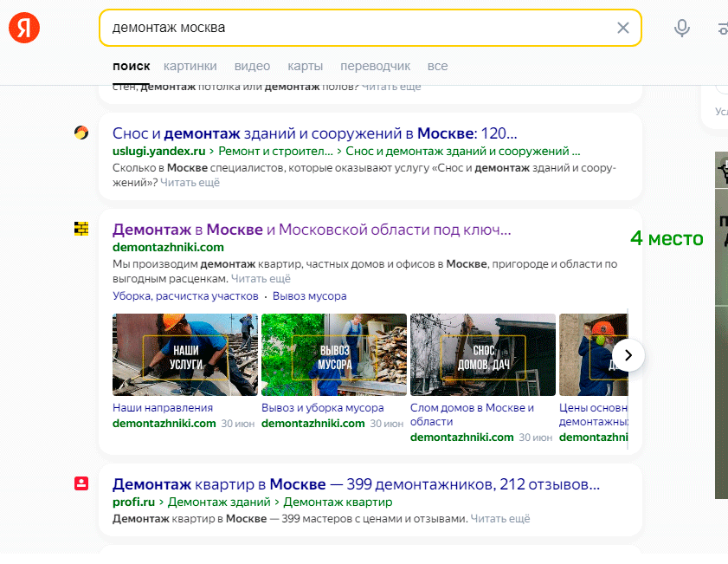Open the переводчик tab
Viewport: 728px width, 564px height.
click(x=375, y=66)
